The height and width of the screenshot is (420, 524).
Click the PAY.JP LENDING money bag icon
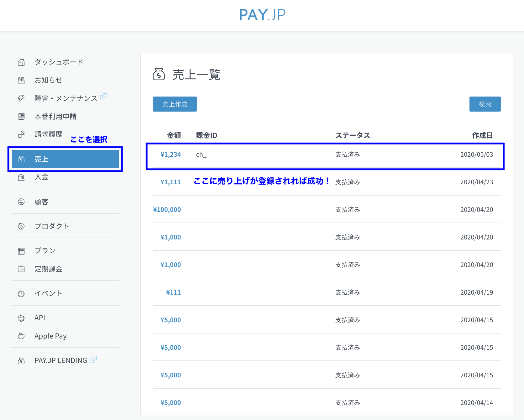(21, 361)
